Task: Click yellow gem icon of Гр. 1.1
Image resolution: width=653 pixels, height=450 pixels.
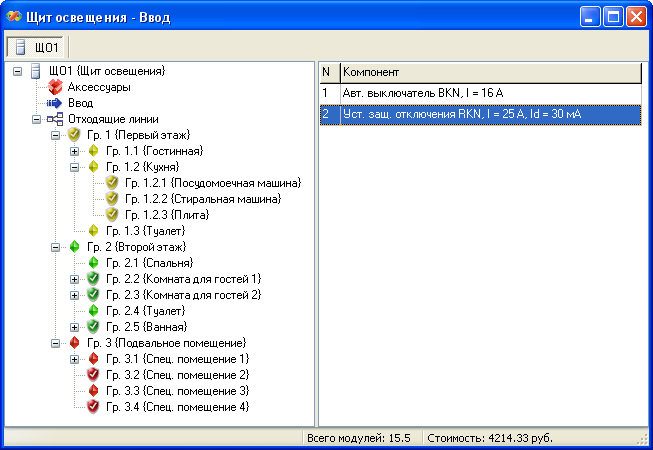Action: coord(93,151)
